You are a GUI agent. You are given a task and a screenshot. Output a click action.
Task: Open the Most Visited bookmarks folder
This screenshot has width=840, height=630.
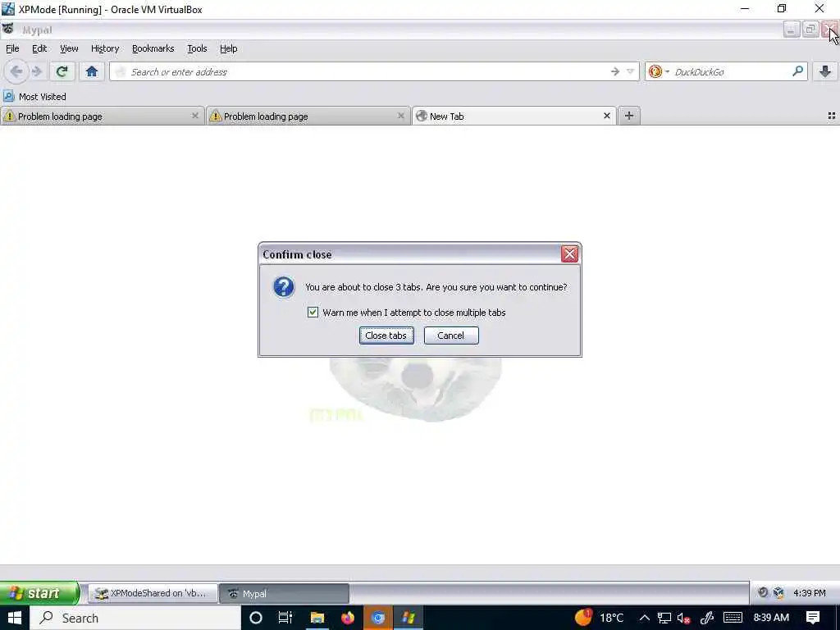(x=34, y=97)
